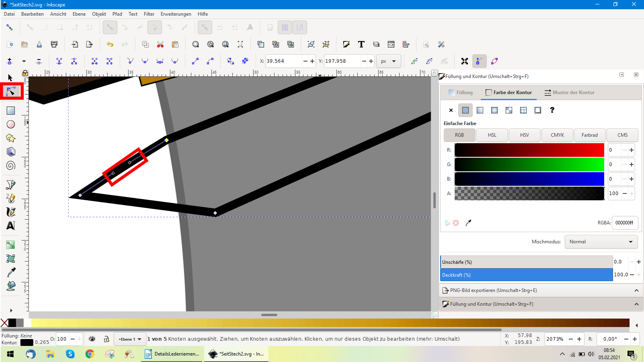
Task: Select the Node editing tool
Action: [x=11, y=92]
